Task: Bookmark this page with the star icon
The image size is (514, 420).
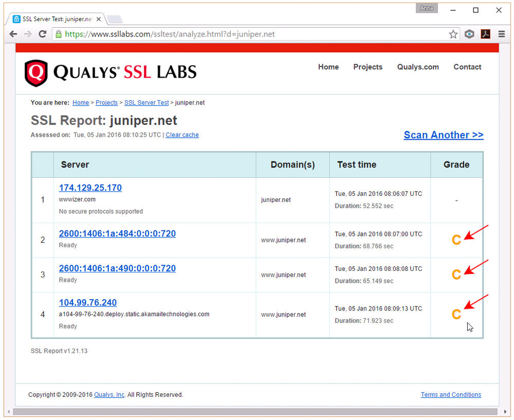Action: tap(453, 34)
